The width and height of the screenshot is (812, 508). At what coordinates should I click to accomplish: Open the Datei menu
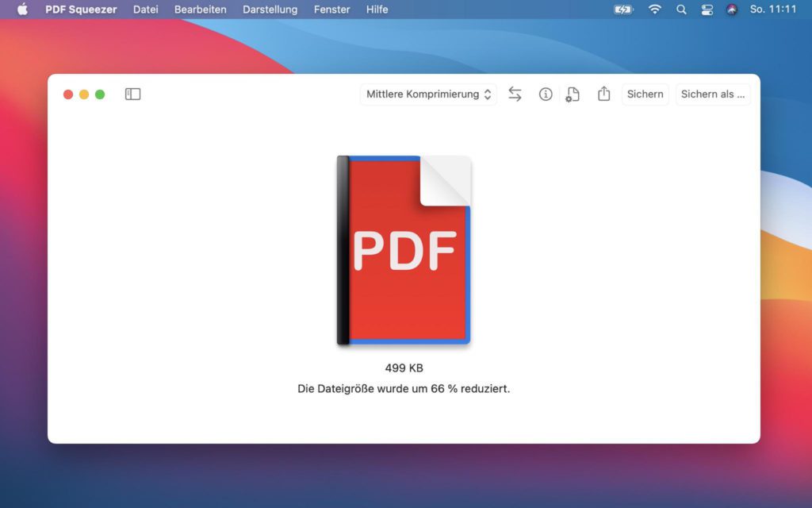tap(146, 10)
